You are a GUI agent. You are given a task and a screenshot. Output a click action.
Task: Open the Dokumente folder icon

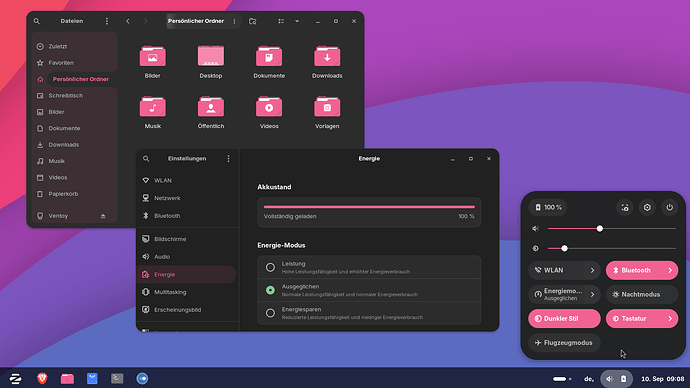(x=269, y=56)
